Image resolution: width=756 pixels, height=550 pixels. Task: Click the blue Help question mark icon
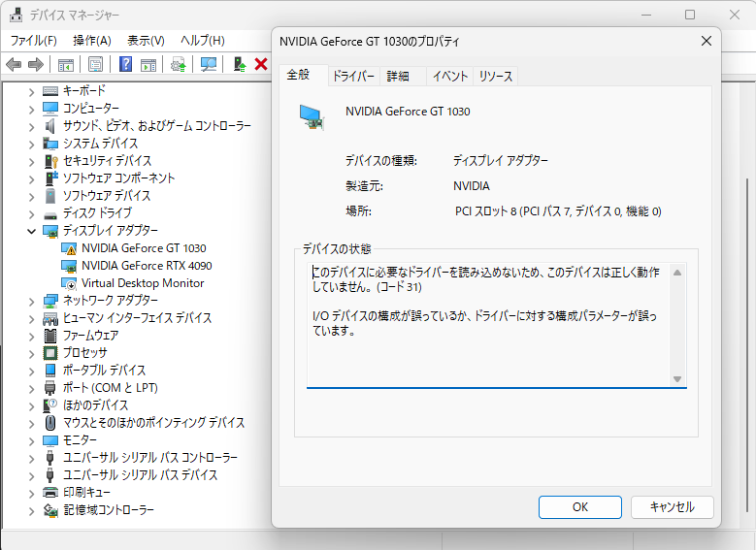coord(125,64)
